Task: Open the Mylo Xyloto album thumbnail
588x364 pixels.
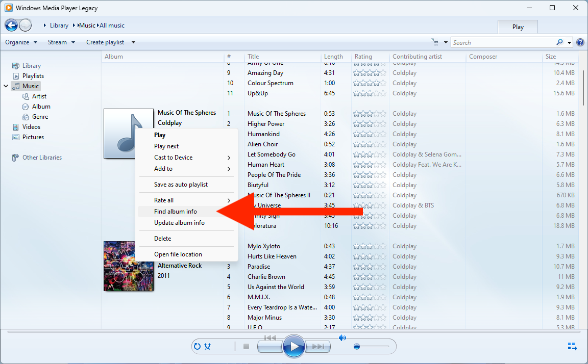Action: pyautogui.click(x=129, y=266)
